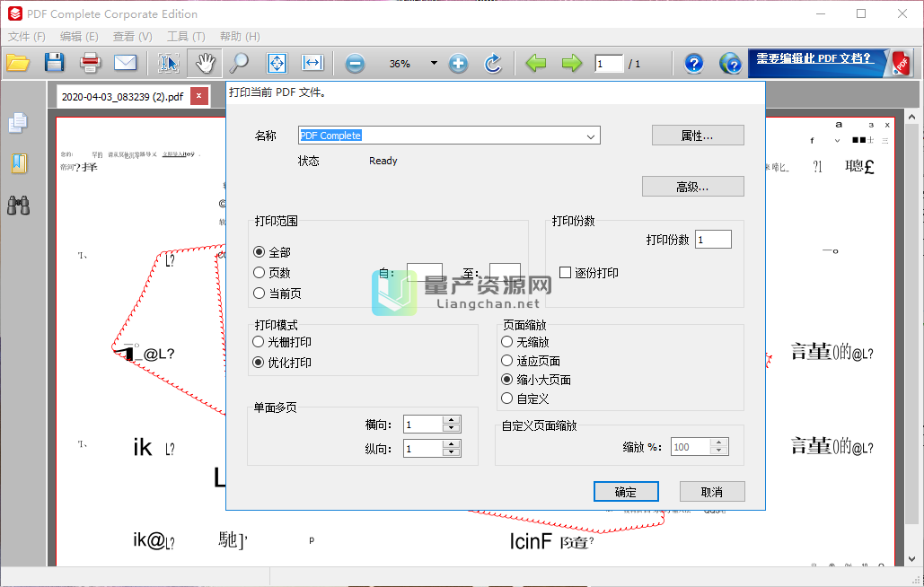Click the PDF Complete app logo
Screen dimensions: 924x587
click(14, 13)
